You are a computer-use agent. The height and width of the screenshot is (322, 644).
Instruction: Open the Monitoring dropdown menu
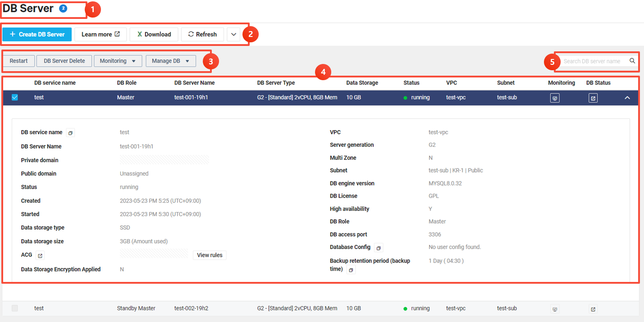pos(118,61)
